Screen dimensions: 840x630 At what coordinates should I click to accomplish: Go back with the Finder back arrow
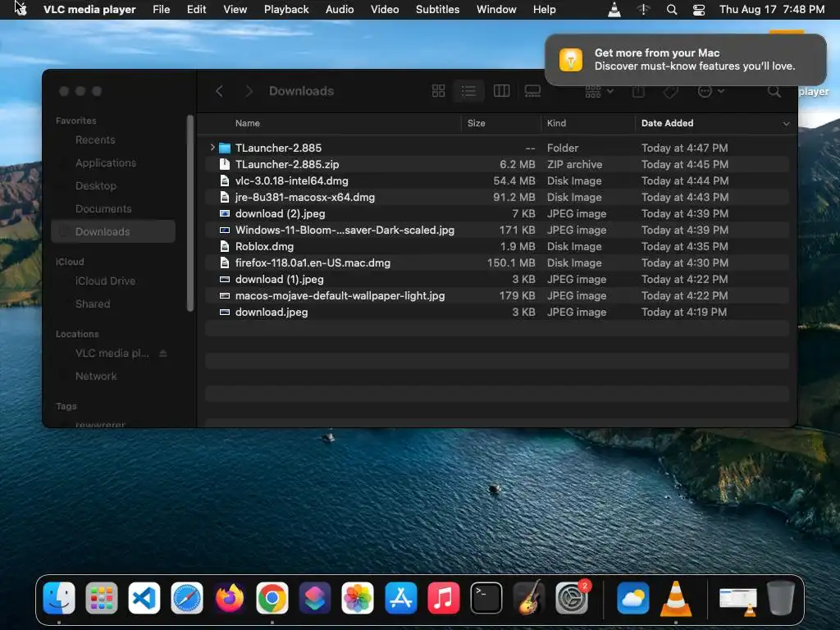[219, 91]
